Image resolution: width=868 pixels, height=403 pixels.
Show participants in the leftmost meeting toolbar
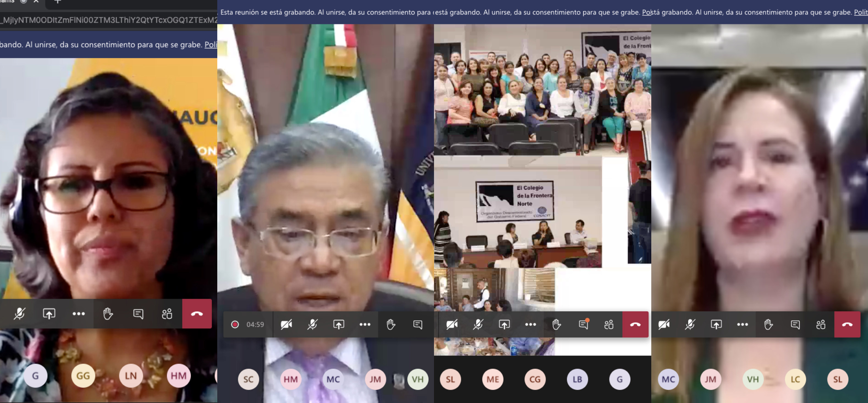(x=167, y=314)
